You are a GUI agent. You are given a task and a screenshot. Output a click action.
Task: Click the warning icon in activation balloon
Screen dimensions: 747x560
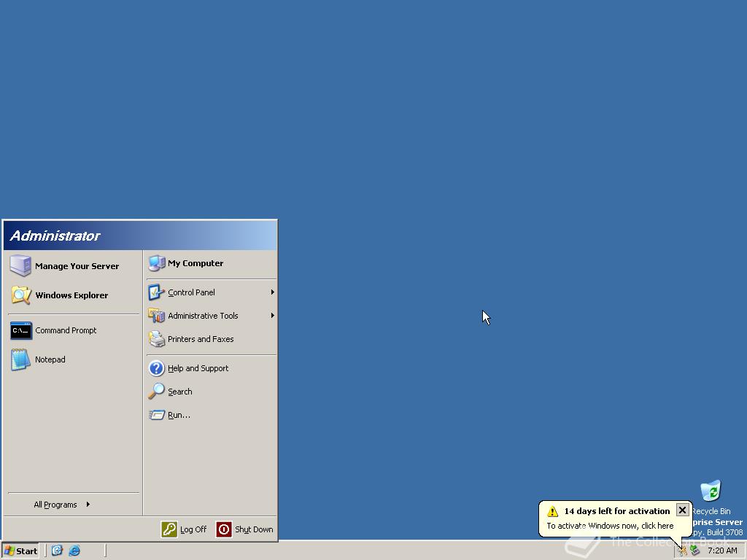click(553, 511)
